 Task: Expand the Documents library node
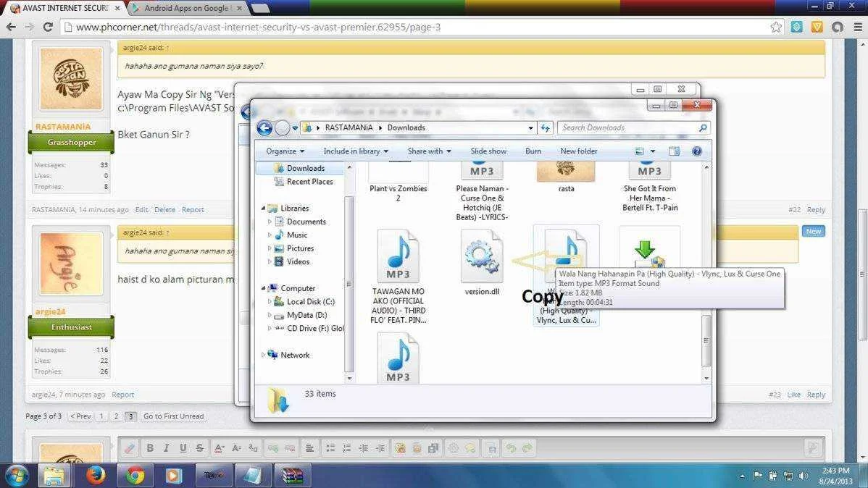[270, 222]
